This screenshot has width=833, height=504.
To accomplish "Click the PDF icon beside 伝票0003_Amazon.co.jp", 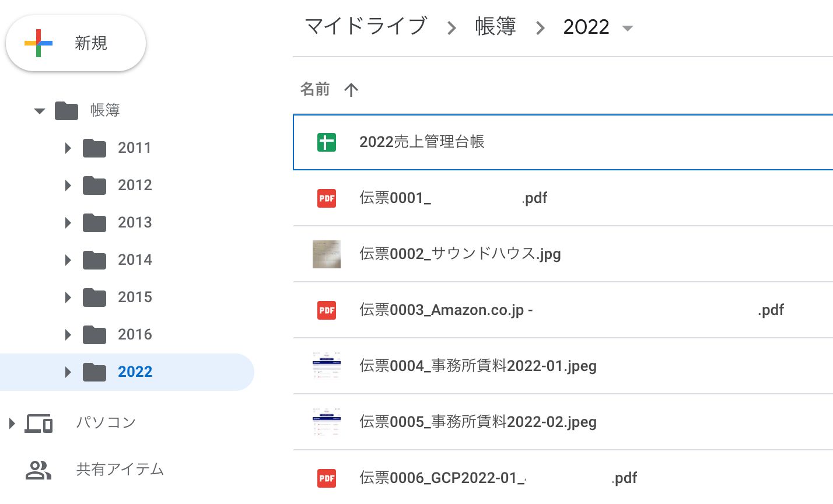I will click(x=327, y=310).
